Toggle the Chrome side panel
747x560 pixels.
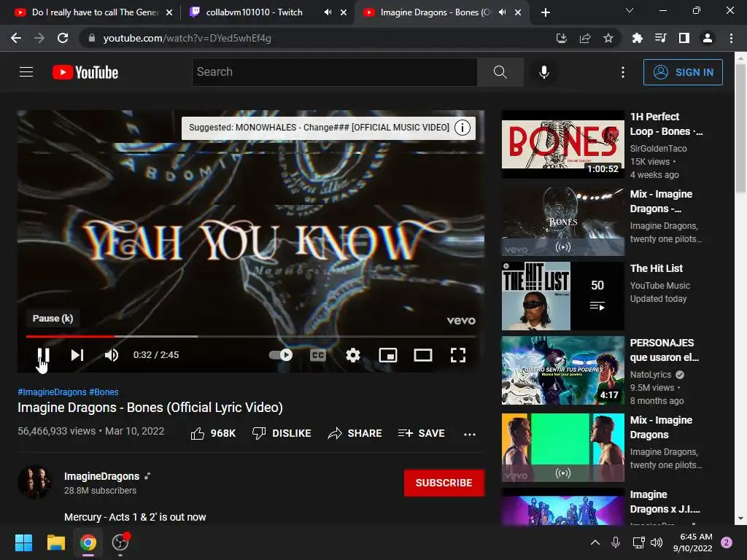[x=684, y=38]
